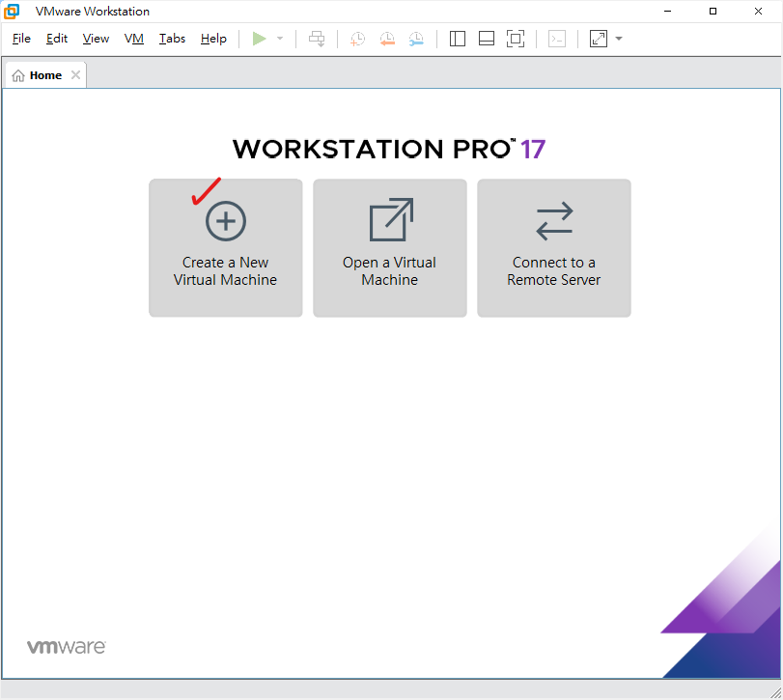
Task: Click the VMware Workstation title bar icon
Action: [12, 11]
